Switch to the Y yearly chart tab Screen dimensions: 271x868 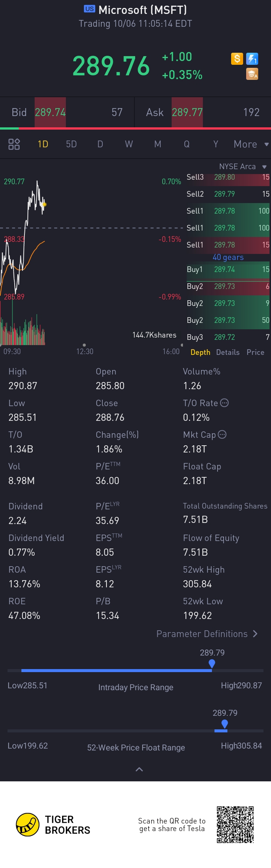pos(216,144)
